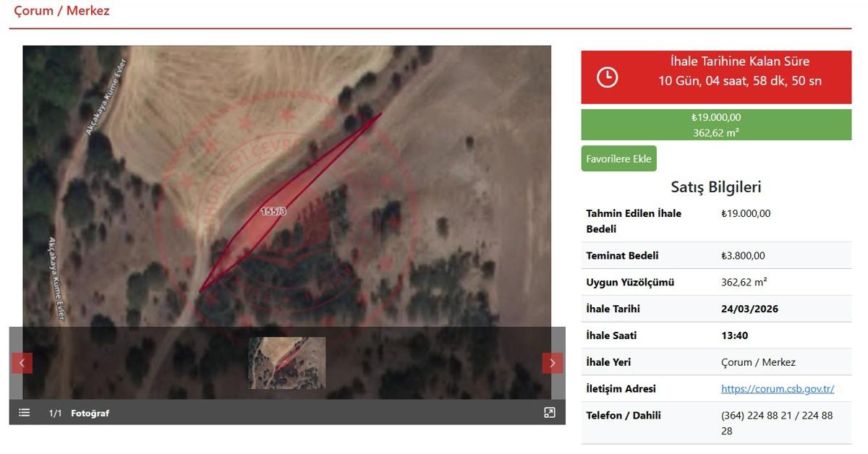Click the clock icon in countdown banner
This screenshot has height=454, width=868.
tap(607, 77)
